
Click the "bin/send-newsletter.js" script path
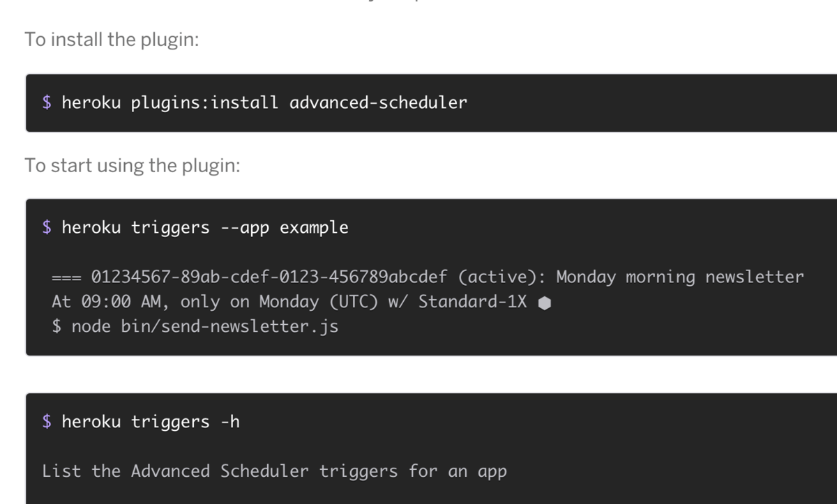(229, 326)
